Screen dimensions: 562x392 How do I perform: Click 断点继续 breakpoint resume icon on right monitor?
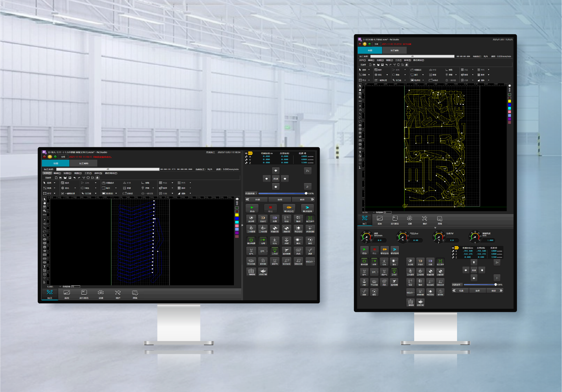394,250
